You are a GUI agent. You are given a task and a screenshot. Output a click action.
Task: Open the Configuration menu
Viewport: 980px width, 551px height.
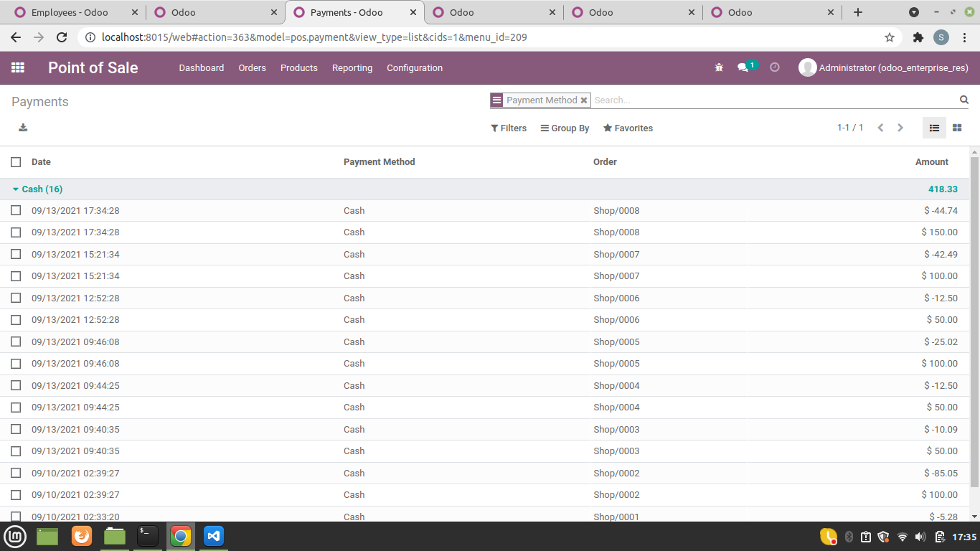click(x=415, y=67)
